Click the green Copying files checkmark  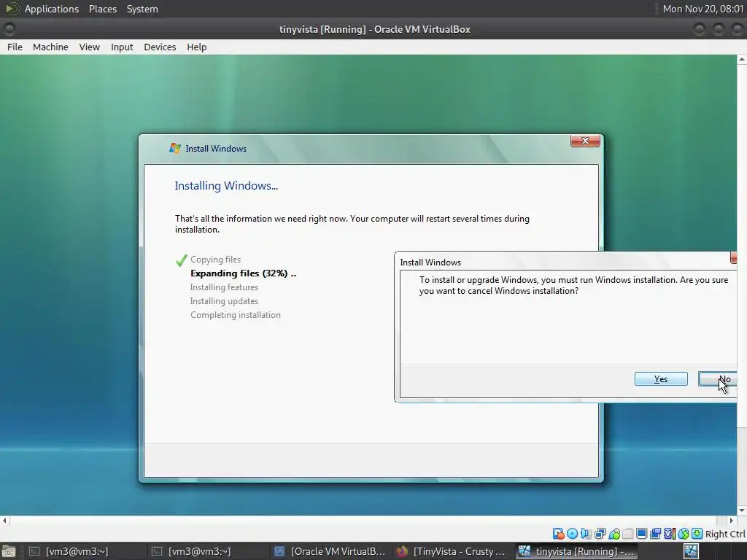(x=181, y=260)
